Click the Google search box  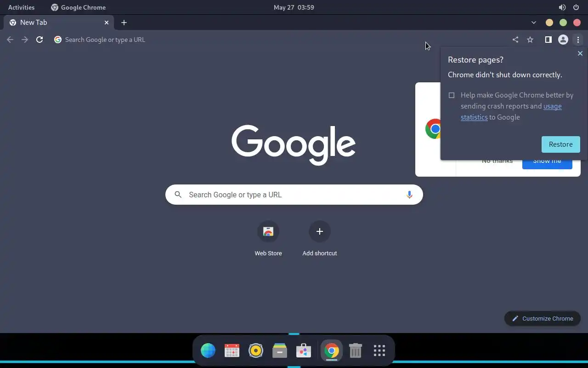[x=294, y=195]
